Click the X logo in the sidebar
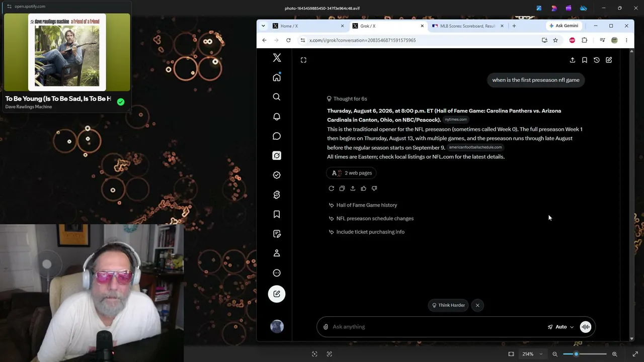The height and width of the screenshot is (362, 644). [x=277, y=58]
